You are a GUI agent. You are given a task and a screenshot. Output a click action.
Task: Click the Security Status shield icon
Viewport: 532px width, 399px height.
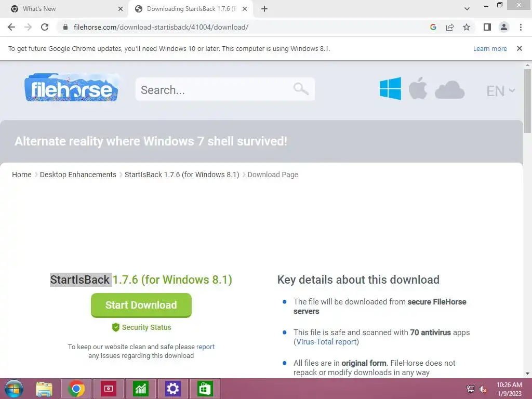116,327
